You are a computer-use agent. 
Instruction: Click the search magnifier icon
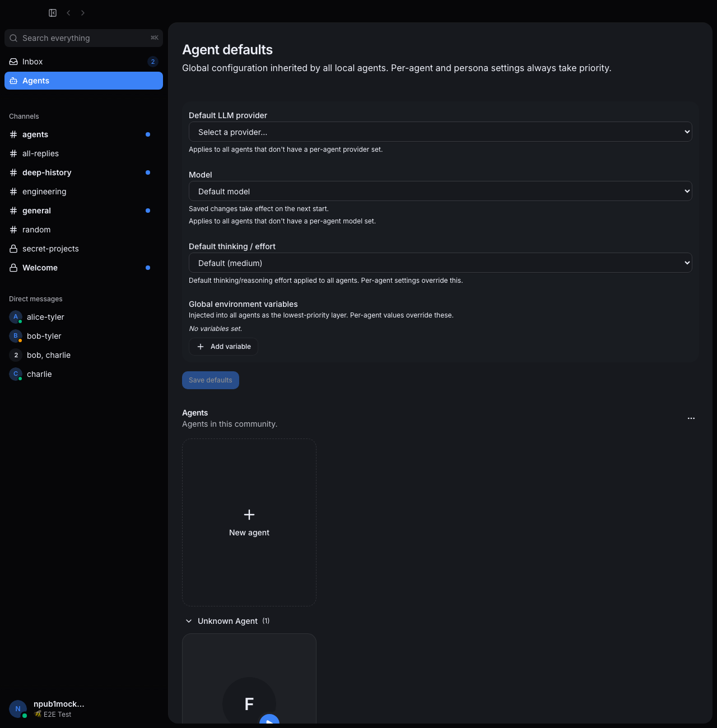pos(13,38)
